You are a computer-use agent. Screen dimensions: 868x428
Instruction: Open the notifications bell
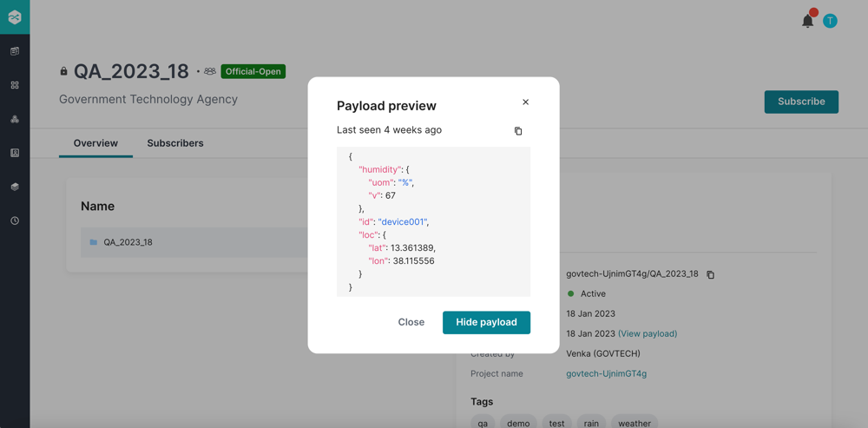tap(807, 21)
